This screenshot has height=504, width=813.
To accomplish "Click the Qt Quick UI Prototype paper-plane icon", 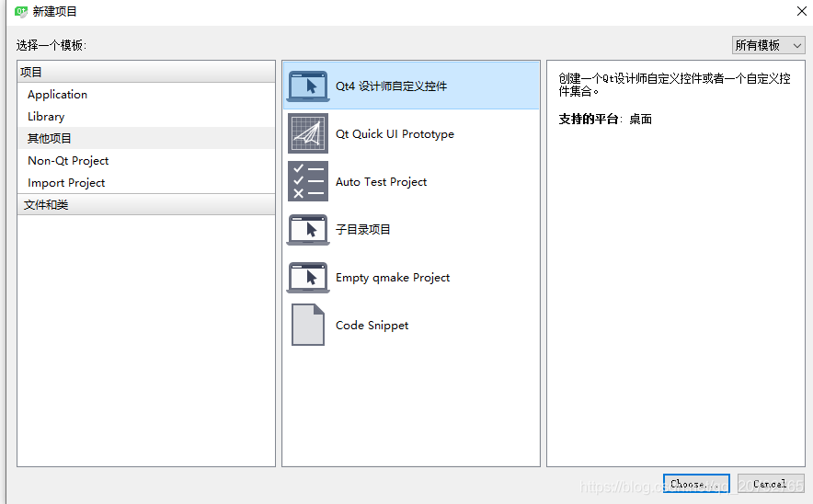I will [308, 133].
